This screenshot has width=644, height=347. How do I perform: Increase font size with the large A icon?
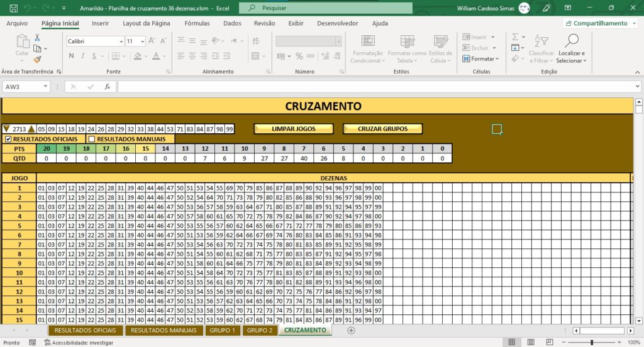(152, 41)
